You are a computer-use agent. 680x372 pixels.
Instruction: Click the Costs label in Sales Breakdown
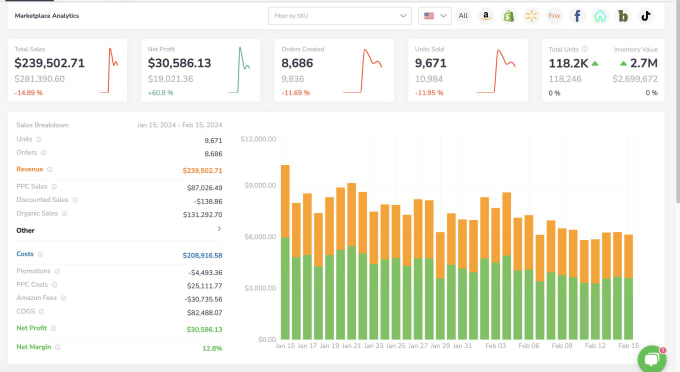click(25, 254)
